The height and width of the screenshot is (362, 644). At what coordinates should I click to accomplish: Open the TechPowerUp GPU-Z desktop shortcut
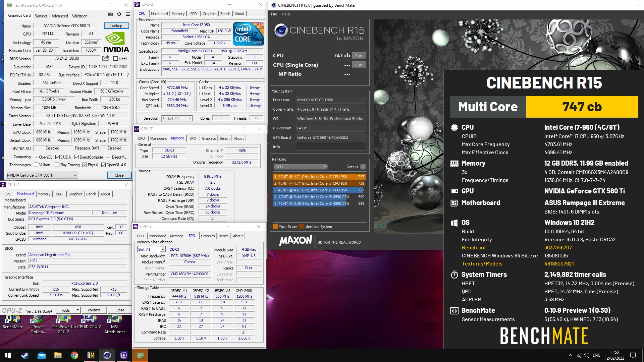[x=63, y=324]
